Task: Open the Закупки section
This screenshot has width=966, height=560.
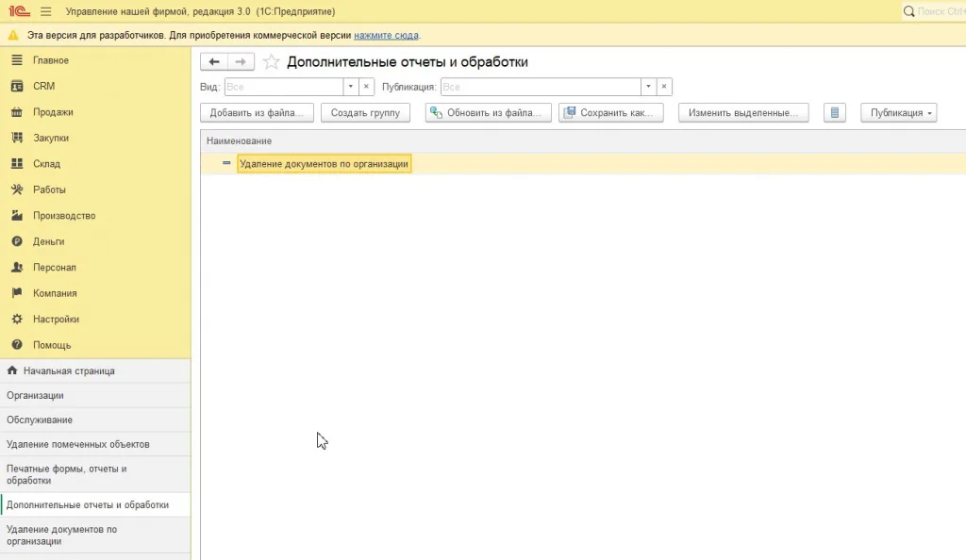Action: (95, 138)
